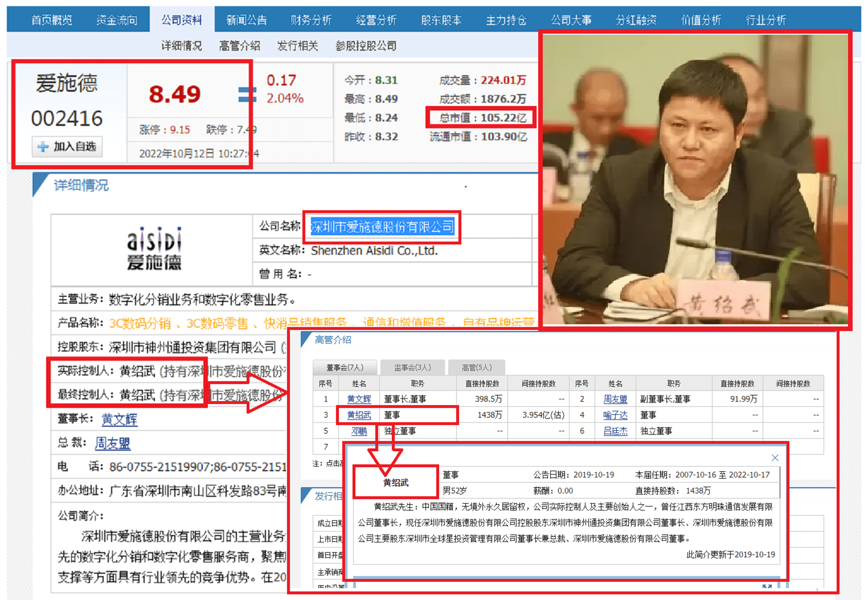The width and height of the screenshot is (868, 600).
Task: Open 新闻公告 tab
Action: click(247, 20)
